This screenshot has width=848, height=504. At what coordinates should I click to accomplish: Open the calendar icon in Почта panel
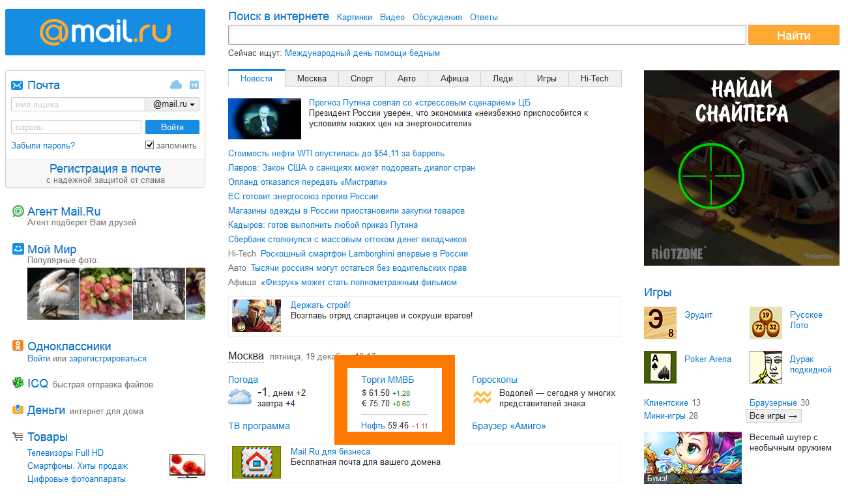(x=194, y=85)
